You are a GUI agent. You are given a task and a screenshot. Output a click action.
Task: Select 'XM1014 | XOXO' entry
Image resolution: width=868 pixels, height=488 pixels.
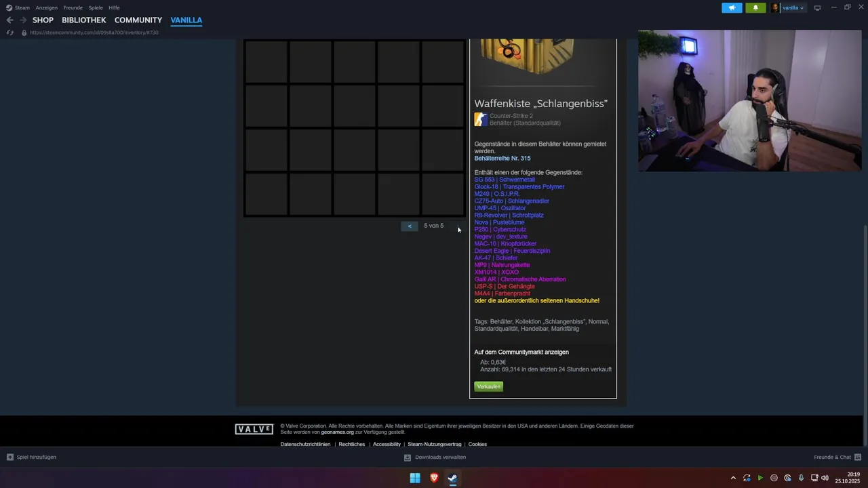496,272
